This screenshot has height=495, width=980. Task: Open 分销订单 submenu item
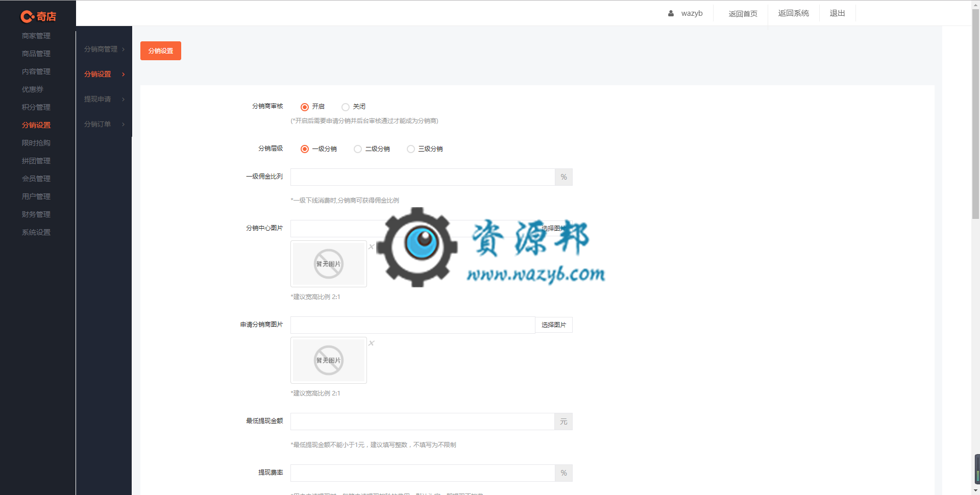click(x=97, y=124)
